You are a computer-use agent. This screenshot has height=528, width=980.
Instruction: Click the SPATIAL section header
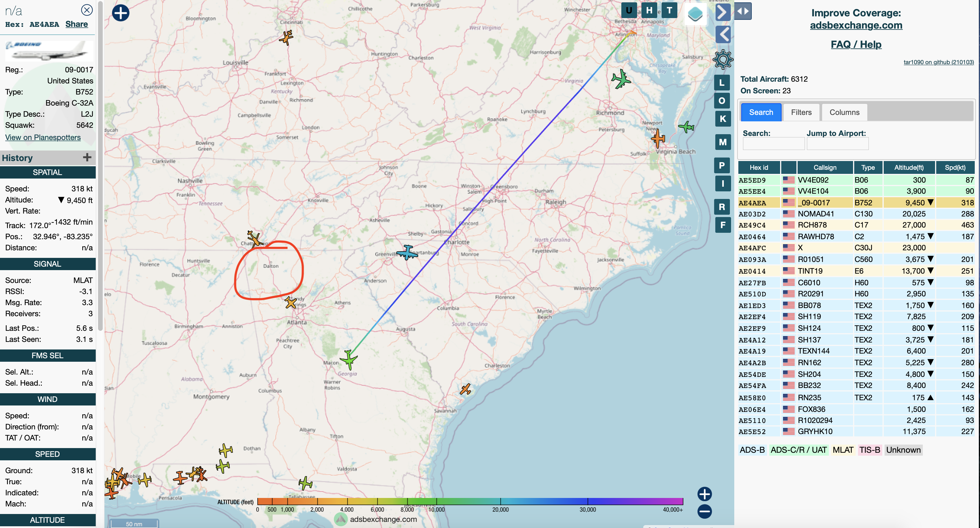pos(48,172)
